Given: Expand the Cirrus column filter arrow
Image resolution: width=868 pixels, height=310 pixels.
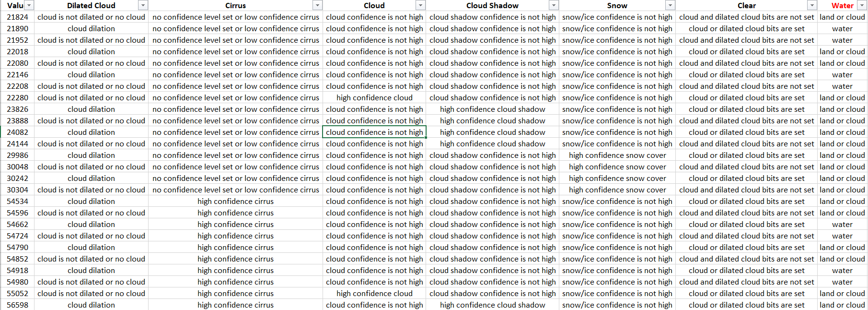Looking at the screenshot, I should tap(317, 5).
